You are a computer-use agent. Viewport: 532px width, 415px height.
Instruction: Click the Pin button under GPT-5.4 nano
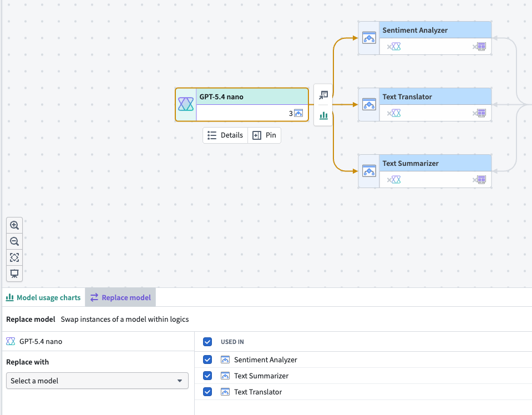(x=264, y=135)
